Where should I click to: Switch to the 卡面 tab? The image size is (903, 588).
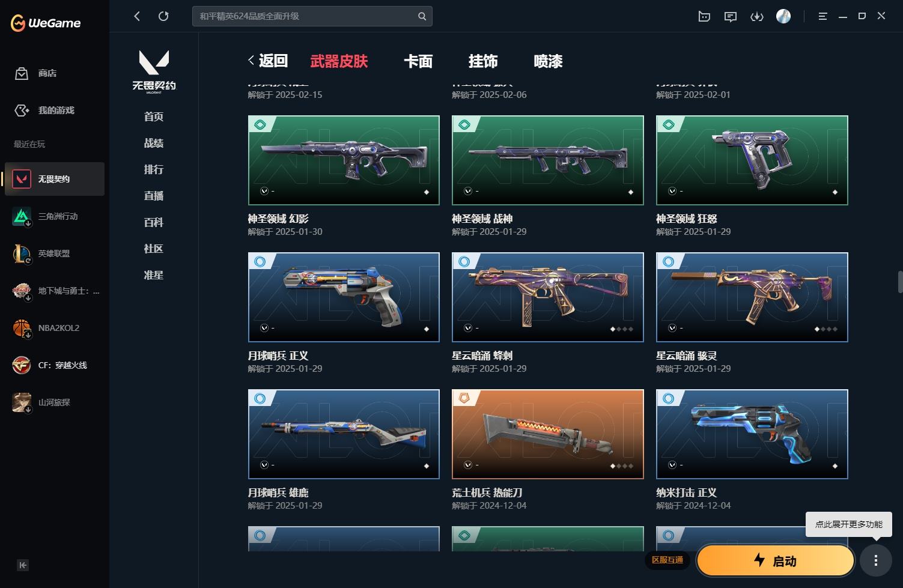click(418, 61)
